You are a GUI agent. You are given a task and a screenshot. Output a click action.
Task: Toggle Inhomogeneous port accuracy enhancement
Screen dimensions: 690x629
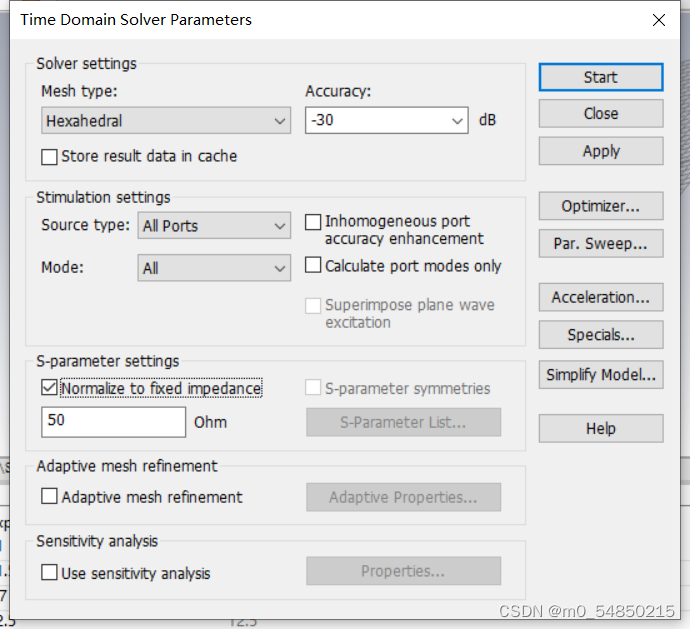tap(313, 222)
